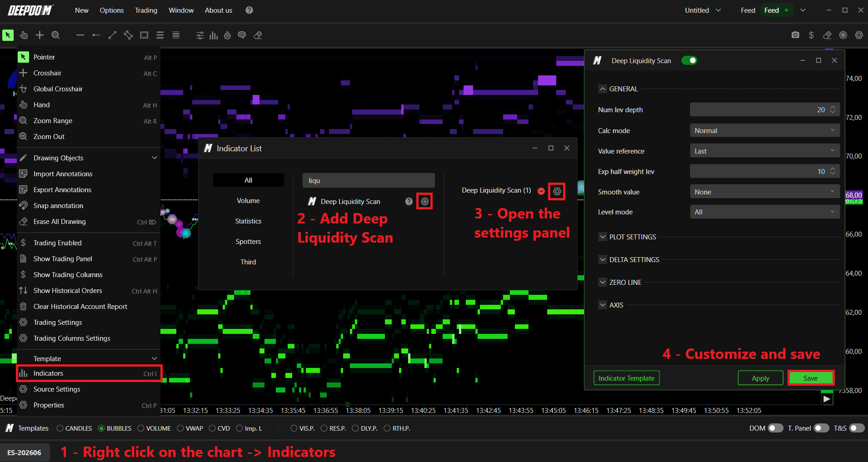Add Deep Liquidity Scan with plus icon

coord(424,201)
